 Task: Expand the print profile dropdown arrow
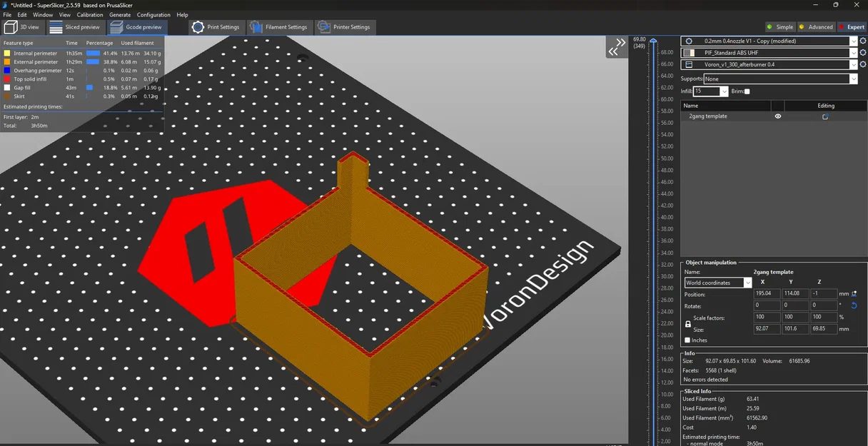(x=854, y=41)
